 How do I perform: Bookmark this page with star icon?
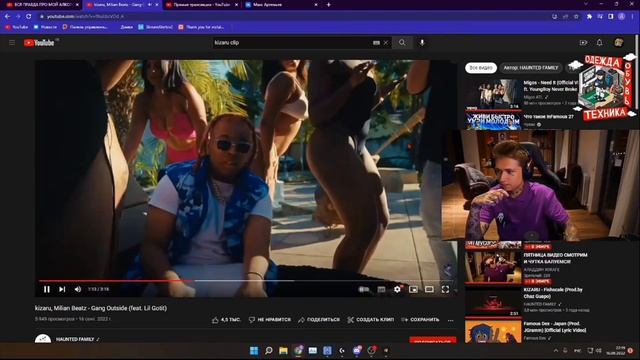[576, 16]
